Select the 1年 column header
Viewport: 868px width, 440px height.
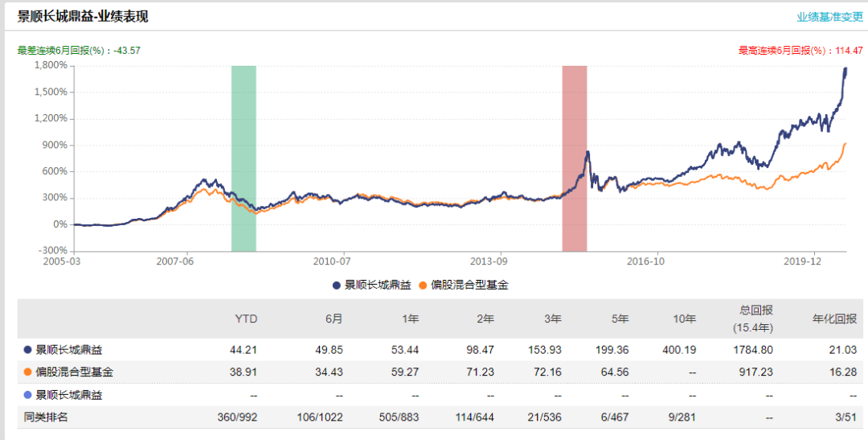point(410,319)
